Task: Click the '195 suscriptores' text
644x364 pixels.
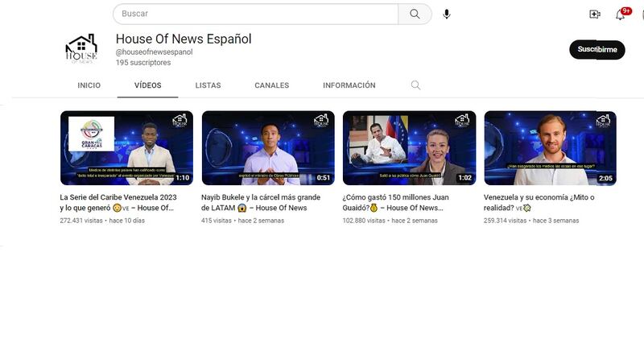Action: click(x=143, y=63)
